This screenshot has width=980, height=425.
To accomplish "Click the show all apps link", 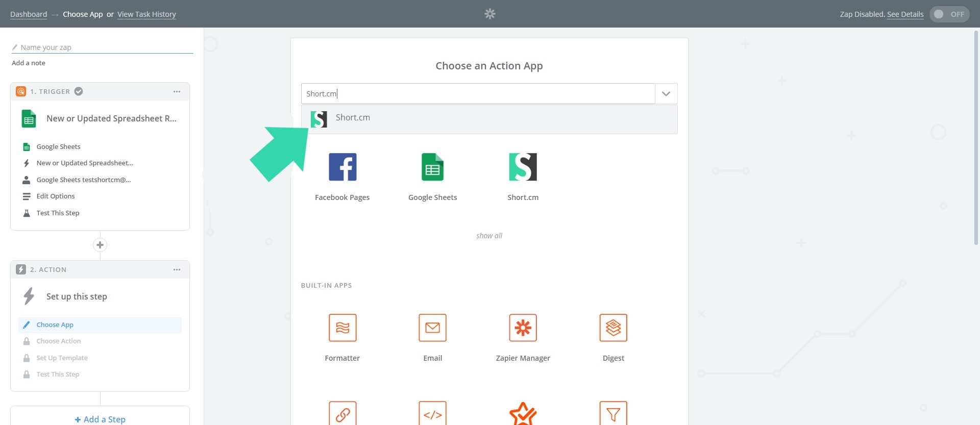I will pyautogui.click(x=489, y=236).
